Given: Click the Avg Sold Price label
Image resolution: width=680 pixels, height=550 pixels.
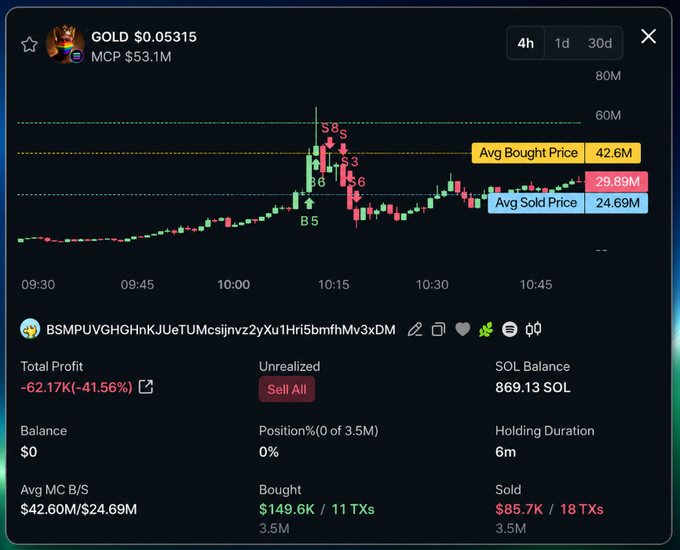Looking at the screenshot, I should (x=536, y=203).
